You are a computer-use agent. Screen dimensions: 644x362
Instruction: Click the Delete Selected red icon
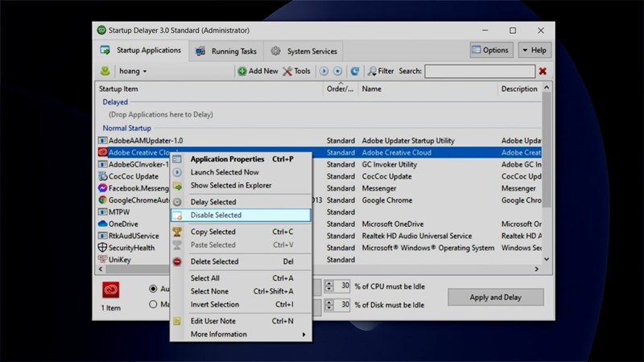click(177, 261)
